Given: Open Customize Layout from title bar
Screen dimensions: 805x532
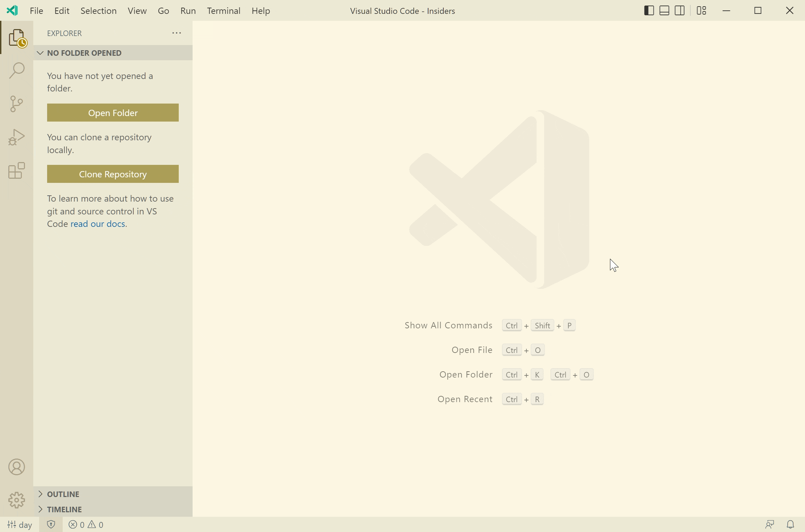Looking at the screenshot, I should pyautogui.click(x=701, y=11).
